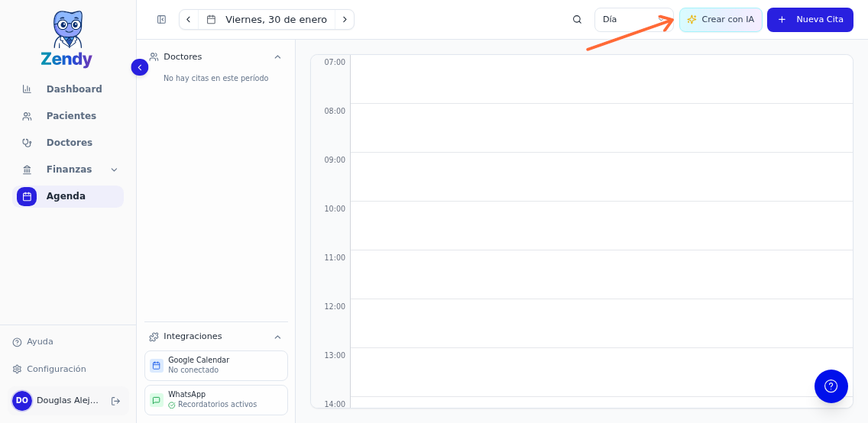Click the DO user avatar
The image size is (868, 423).
click(x=22, y=401)
